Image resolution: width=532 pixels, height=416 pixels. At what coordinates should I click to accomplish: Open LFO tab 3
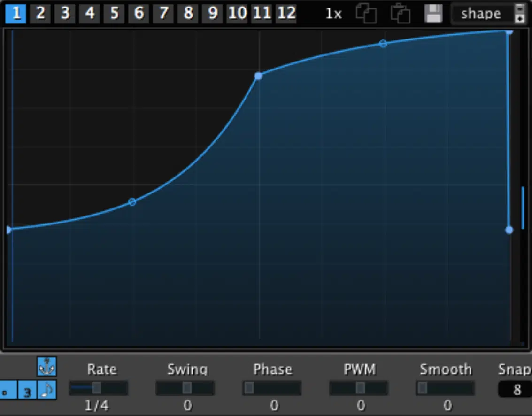65,14
